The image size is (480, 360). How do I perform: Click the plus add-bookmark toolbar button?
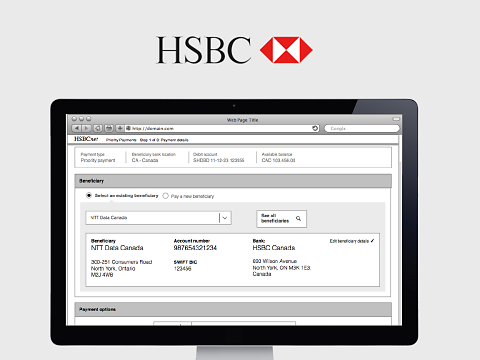click(120, 128)
